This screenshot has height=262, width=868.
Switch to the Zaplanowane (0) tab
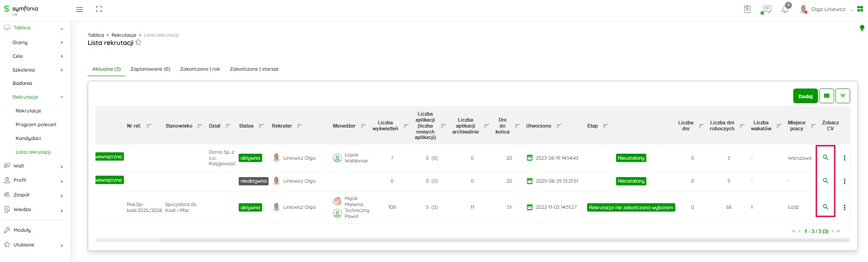tap(150, 69)
